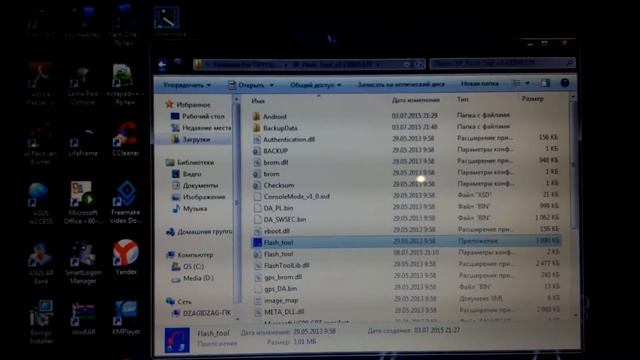Expand the Упорядочить dropdown menu
640x360 pixels.
[x=187, y=85]
